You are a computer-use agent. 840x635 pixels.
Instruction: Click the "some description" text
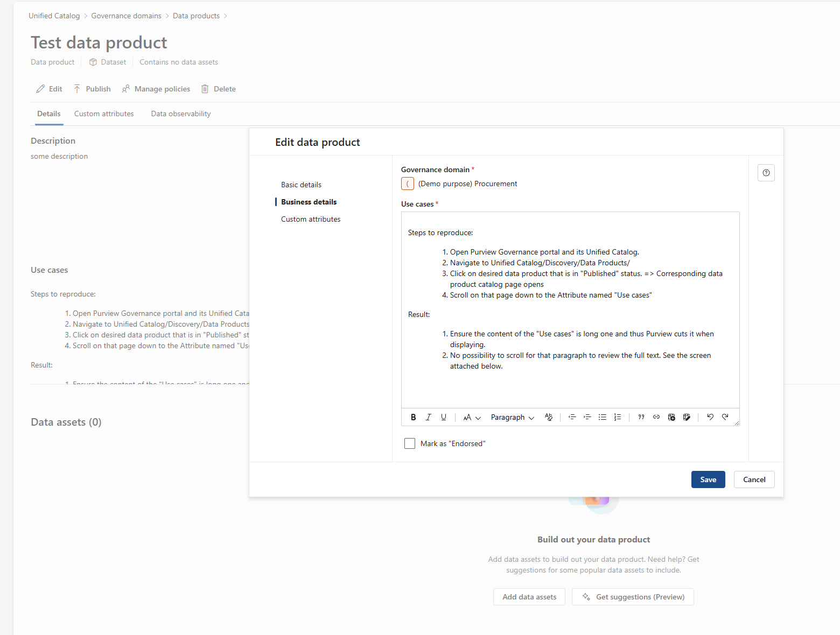(x=59, y=156)
